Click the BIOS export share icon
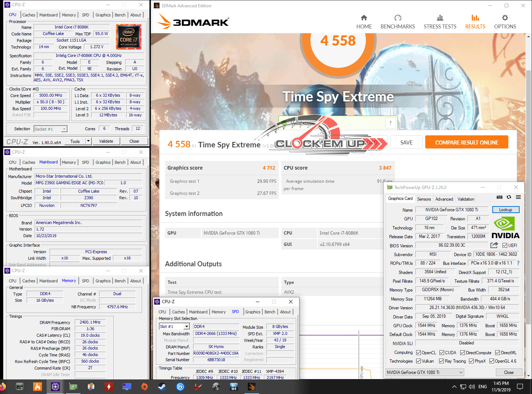Screen dimensions: 532x394 click(494, 245)
